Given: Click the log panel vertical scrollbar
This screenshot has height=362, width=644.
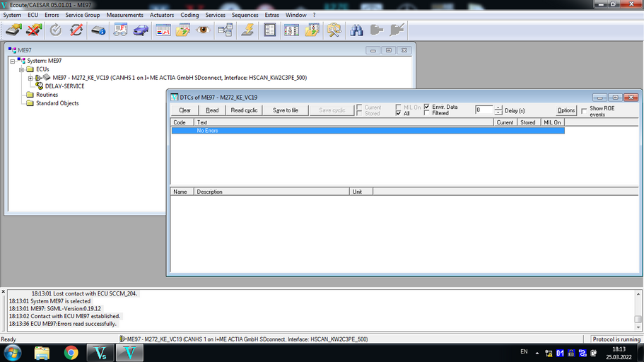Looking at the screenshot, I should [x=638, y=310].
